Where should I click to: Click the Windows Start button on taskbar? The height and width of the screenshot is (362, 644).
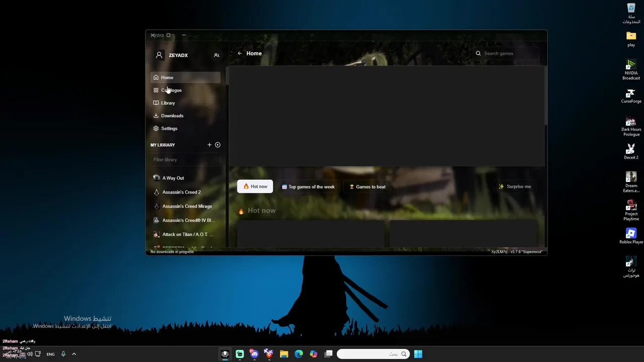point(418,354)
